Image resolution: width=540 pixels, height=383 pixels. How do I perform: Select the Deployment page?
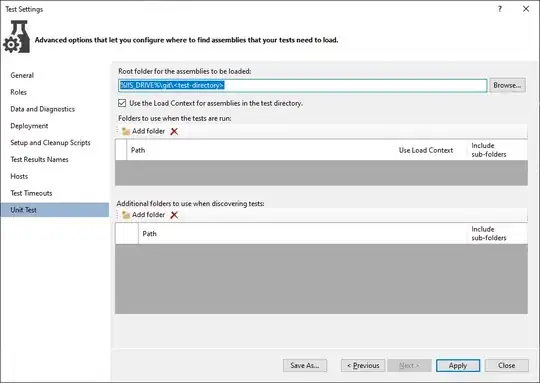29,126
